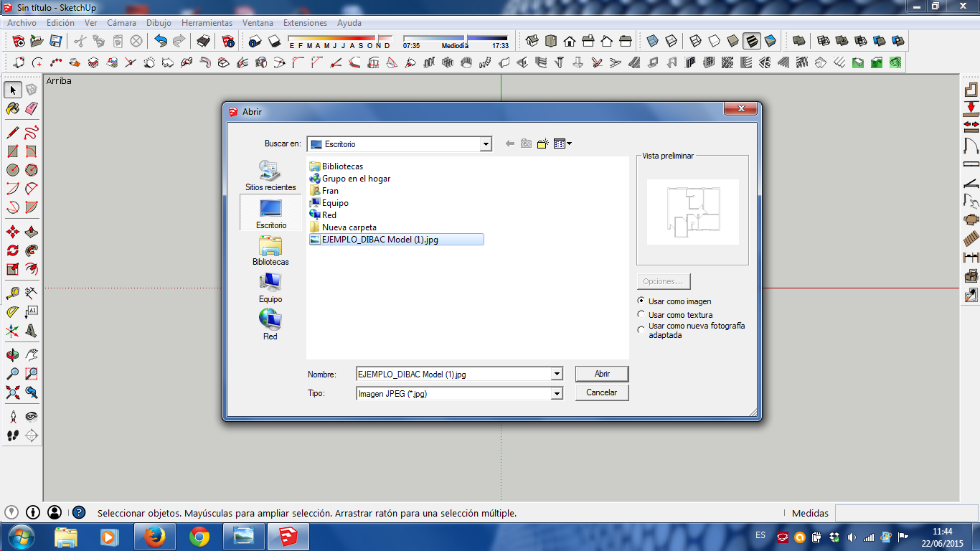
Task: Select the Pan hand tool
Action: (x=32, y=354)
